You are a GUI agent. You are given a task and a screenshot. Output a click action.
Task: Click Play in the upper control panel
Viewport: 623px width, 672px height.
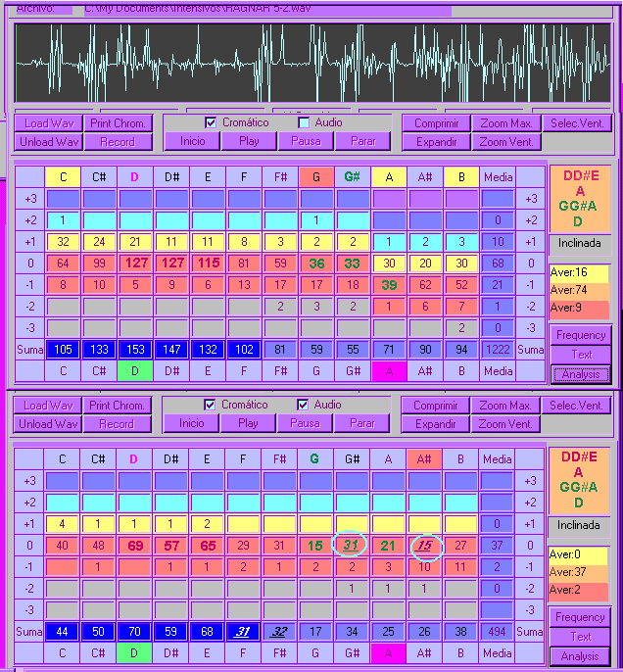(x=249, y=141)
